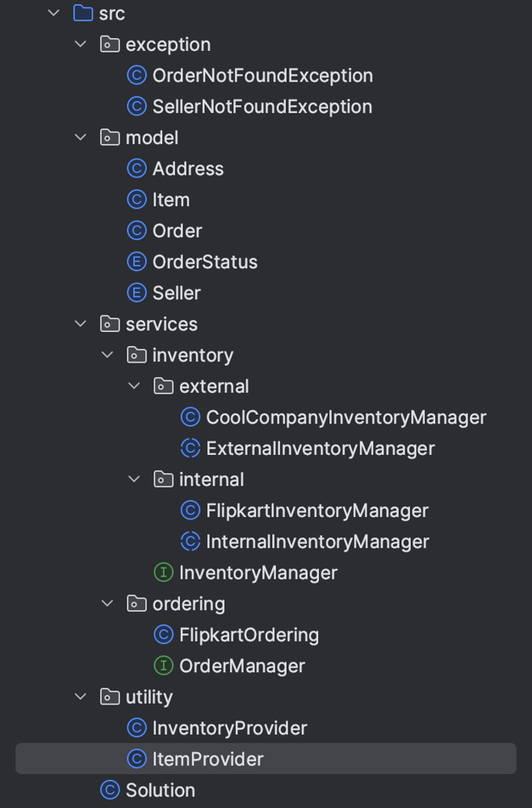Click the package folder icon beside services

[110, 324]
